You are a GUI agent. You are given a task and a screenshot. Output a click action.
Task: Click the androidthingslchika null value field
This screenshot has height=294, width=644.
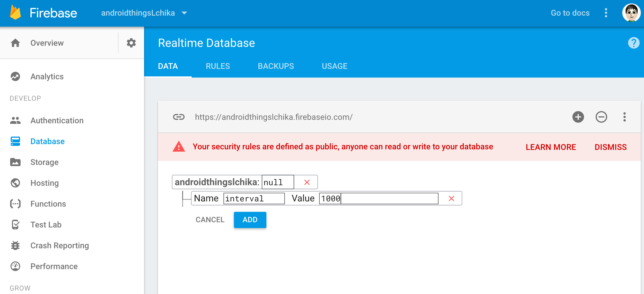tap(278, 182)
